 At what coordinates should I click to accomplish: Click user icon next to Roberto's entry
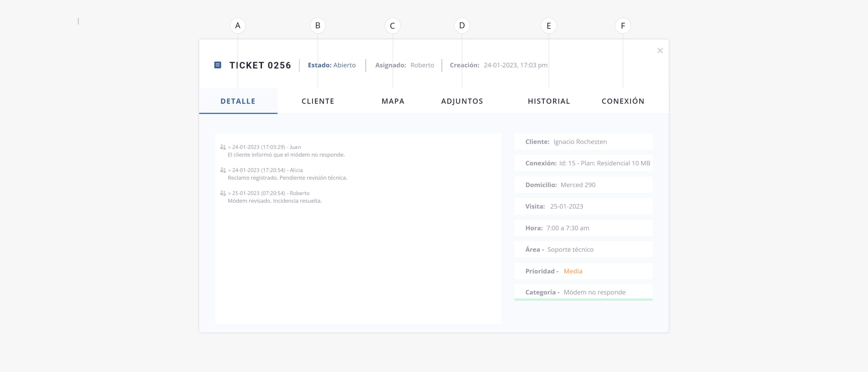click(x=223, y=193)
